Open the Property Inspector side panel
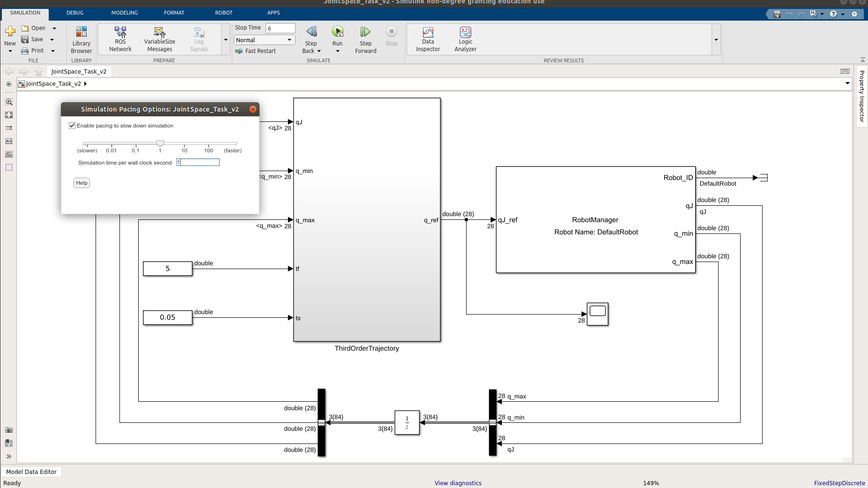 (x=861, y=97)
